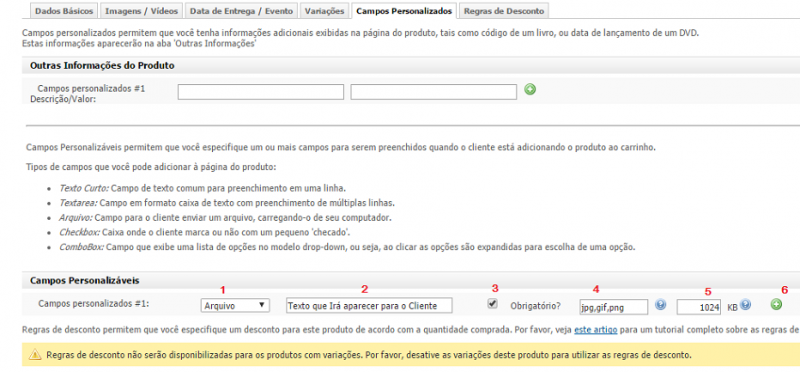Open the help icon next to the file extensions field

tap(661, 305)
